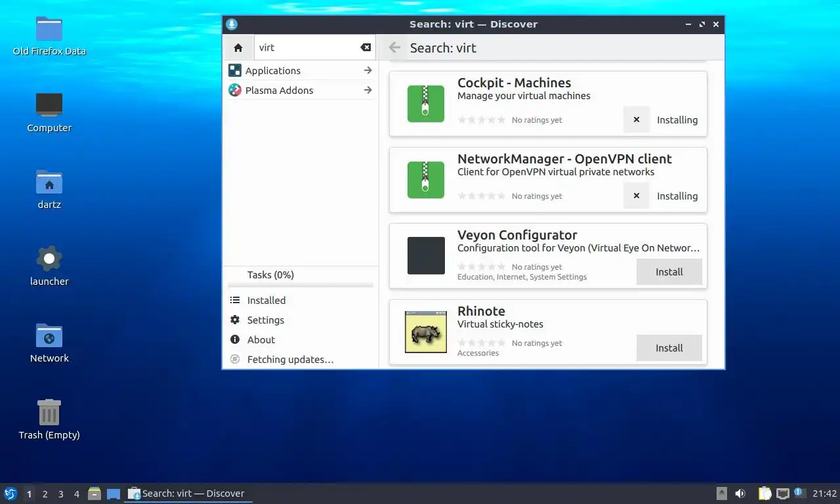
Task: Open the clipboard tray icon
Action: [x=765, y=493]
